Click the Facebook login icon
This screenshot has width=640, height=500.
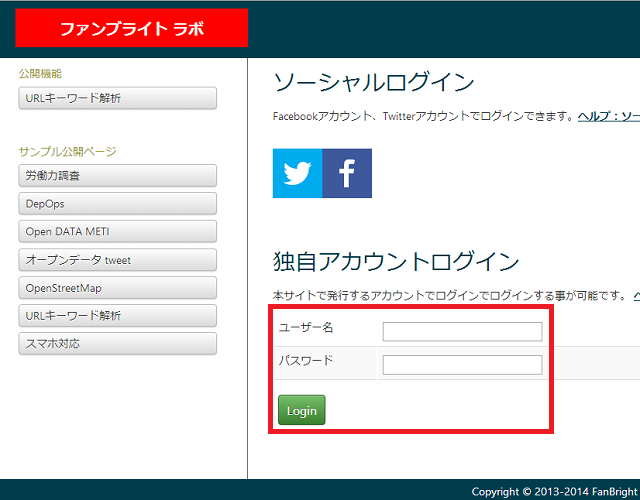point(347,173)
